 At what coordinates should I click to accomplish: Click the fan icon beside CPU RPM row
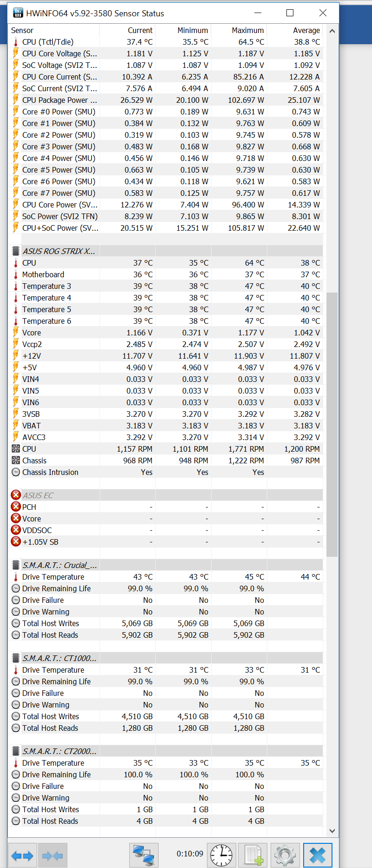click(x=16, y=449)
